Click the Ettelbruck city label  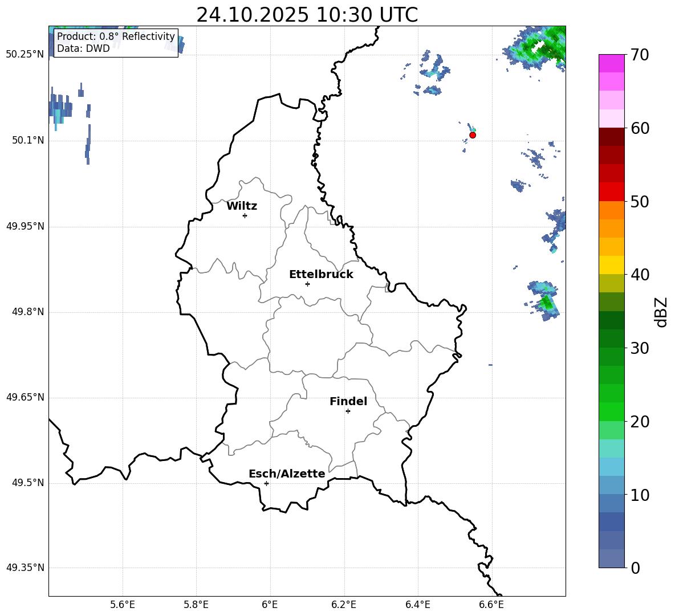(x=321, y=275)
